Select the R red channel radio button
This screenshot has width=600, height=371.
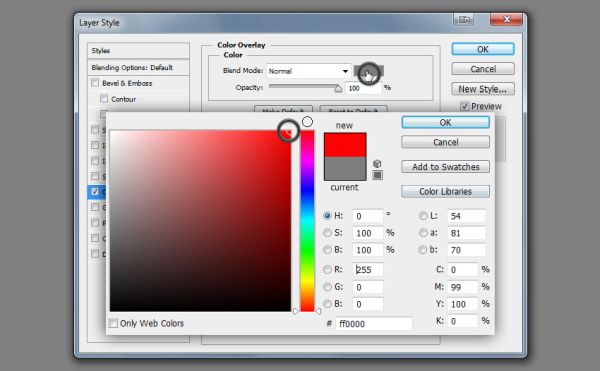pyautogui.click(x=327, y=270)
